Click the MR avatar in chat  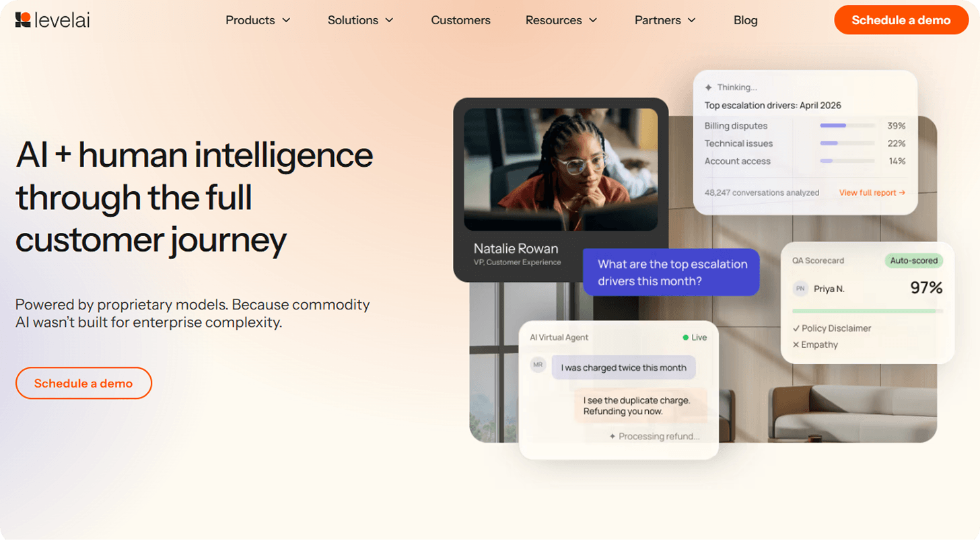(x=538, y=365)
